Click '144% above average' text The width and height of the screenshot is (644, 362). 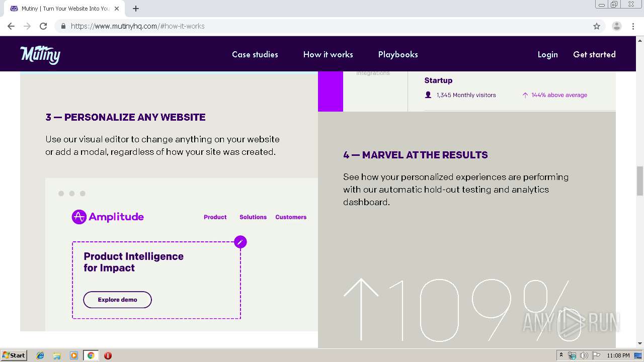point(559,95)
